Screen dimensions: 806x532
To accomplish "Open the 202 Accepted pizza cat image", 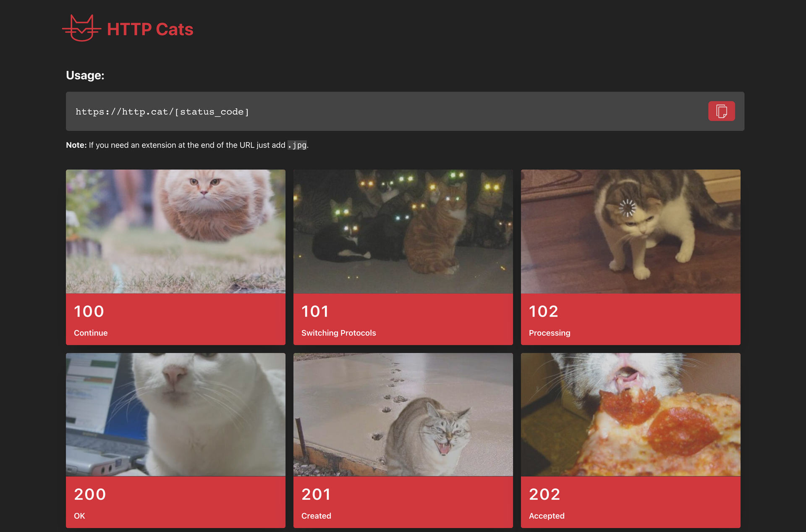I will point(631,414).
